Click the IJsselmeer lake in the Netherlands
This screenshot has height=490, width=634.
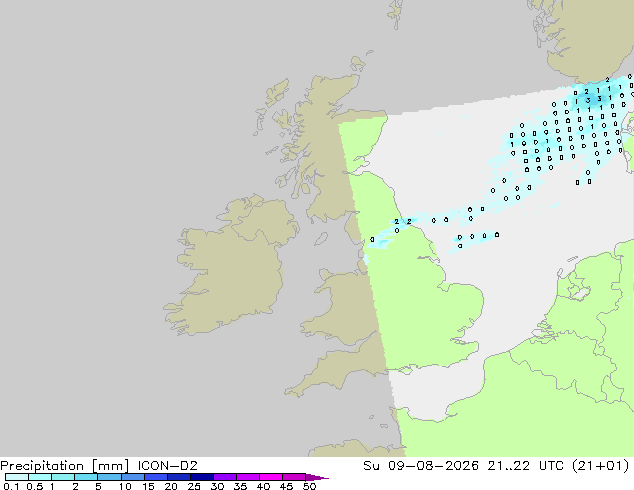click(580, 292)
